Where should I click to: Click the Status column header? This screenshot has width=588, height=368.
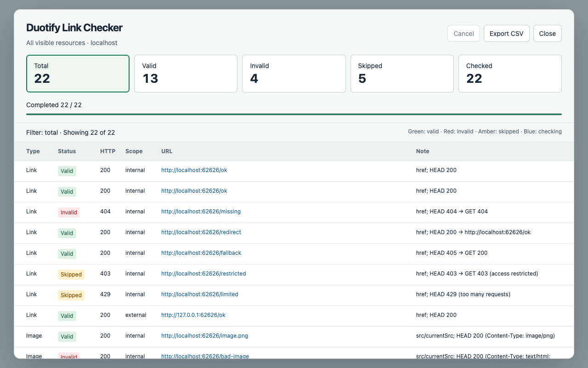tap(67, 151)
